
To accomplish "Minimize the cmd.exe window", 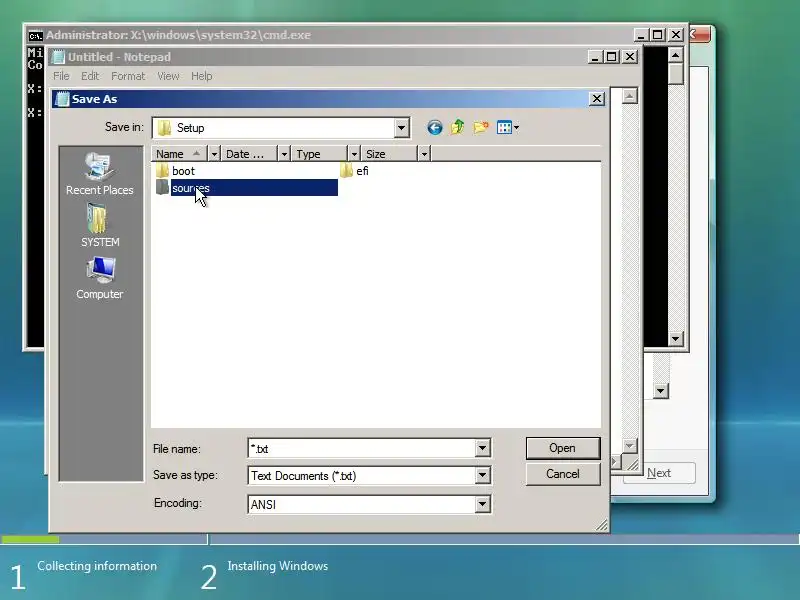I will (641, 35).
